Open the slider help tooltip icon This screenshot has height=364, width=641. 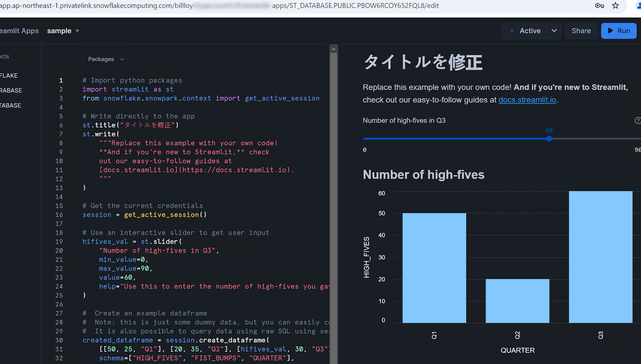coord(638,120)
